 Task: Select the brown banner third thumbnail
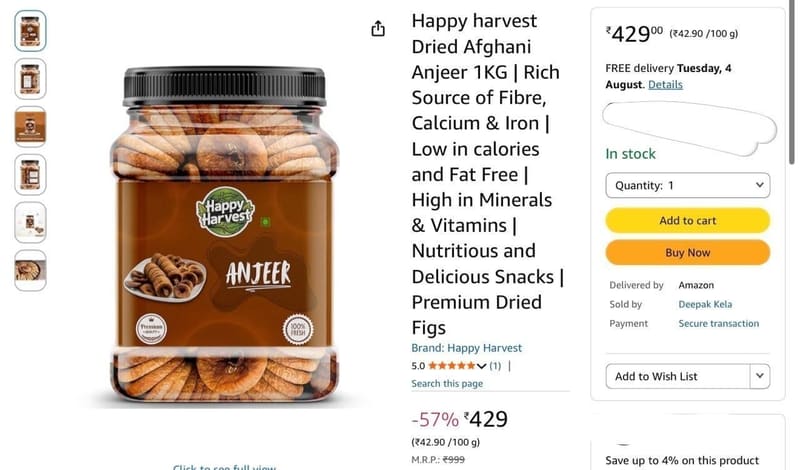[x=30, y=127]
